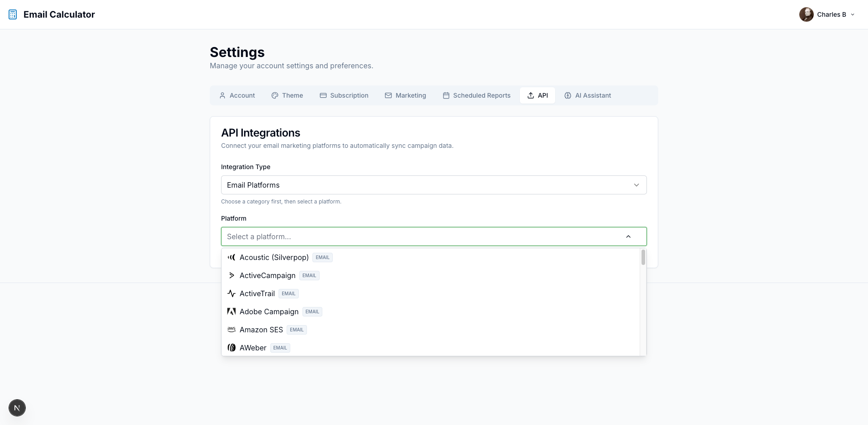Screen dimensions: 868x425
Task: Click the person icon on the Account tab
Action: pos(222,95)
